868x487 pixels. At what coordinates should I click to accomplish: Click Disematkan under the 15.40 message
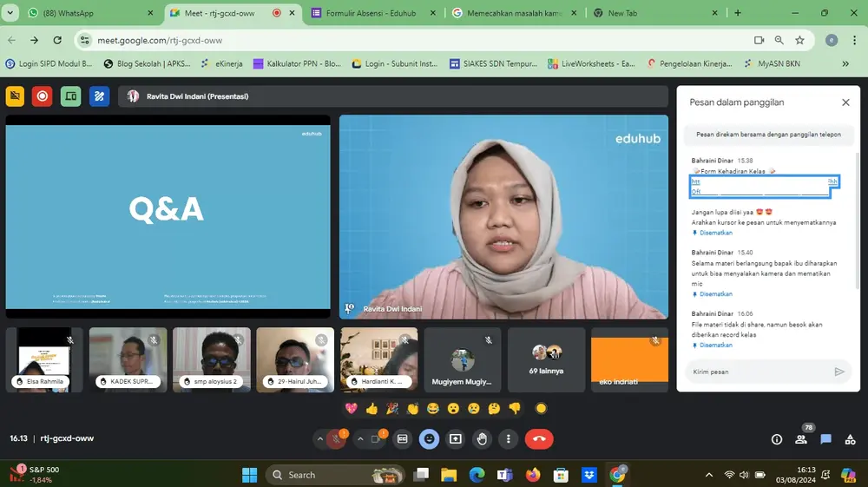pyautogui.click(x=713, y=294)
